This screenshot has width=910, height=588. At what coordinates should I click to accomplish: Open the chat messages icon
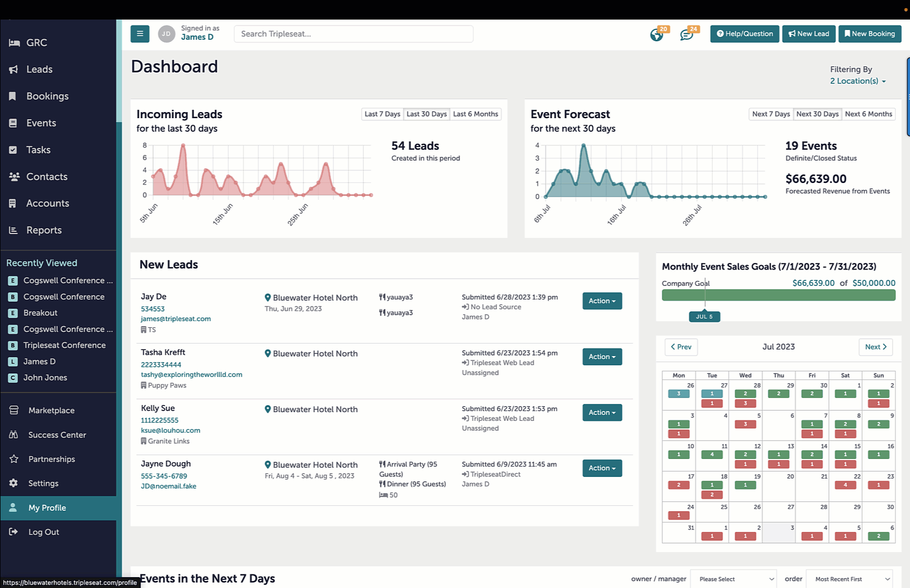coord(686,35)
